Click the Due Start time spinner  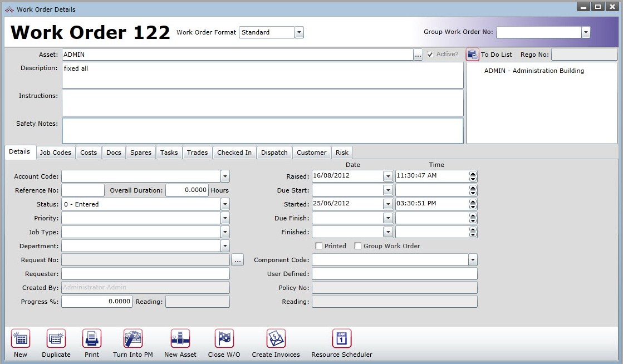click(x=473, y=190)
